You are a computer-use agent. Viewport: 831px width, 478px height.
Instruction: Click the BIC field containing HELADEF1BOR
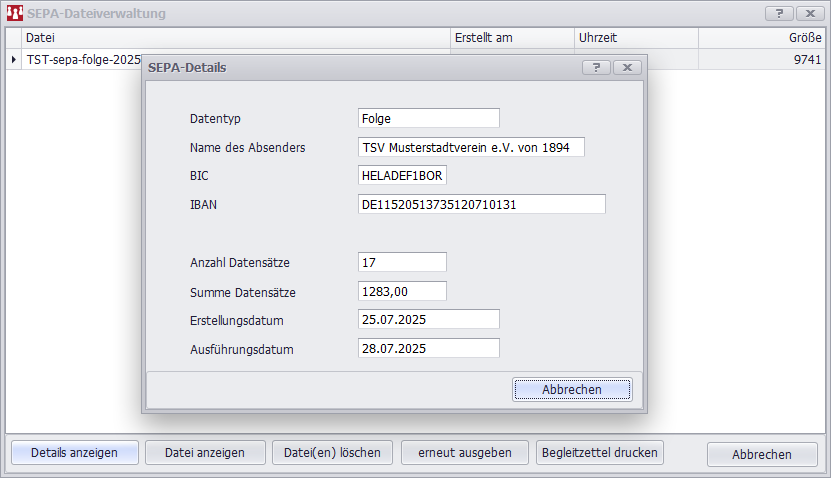402,176
